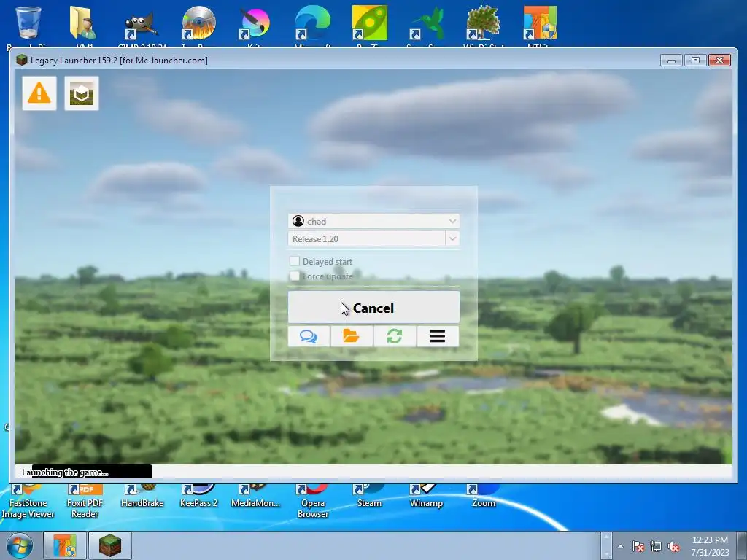Select the Steam desktop shortcut

[369, 497]
